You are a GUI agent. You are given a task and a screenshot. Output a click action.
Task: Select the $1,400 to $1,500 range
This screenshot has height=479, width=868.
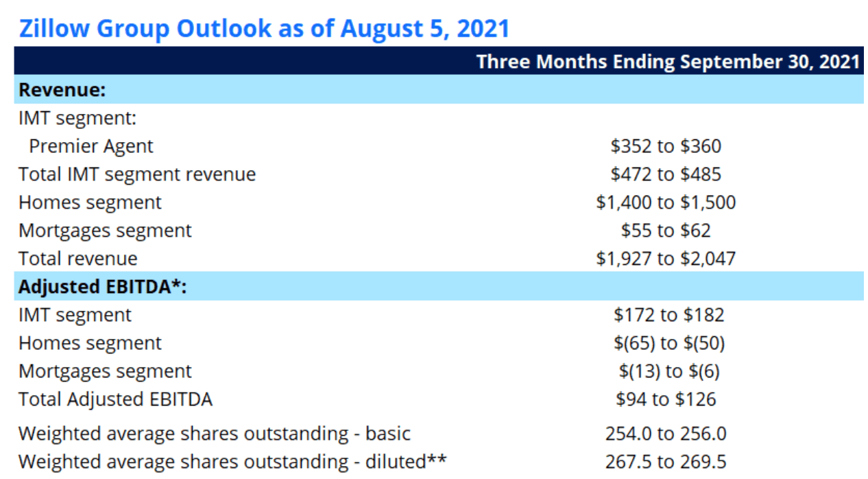point(666,202)
